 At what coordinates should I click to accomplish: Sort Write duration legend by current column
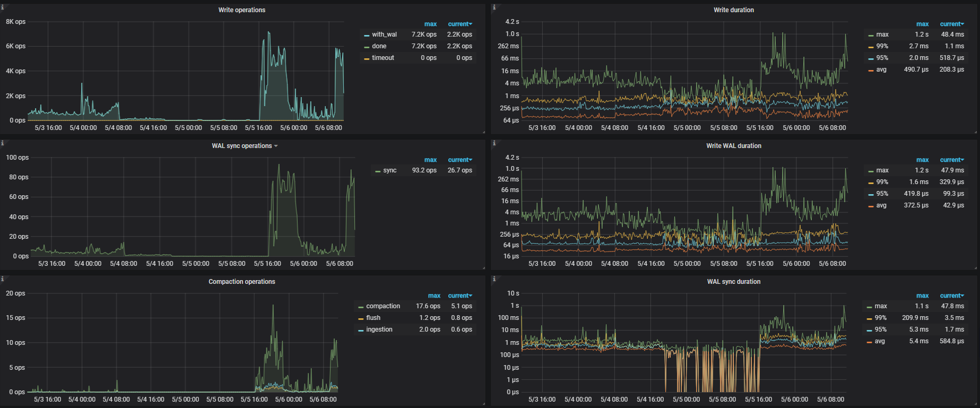click(x=951, y=24)
